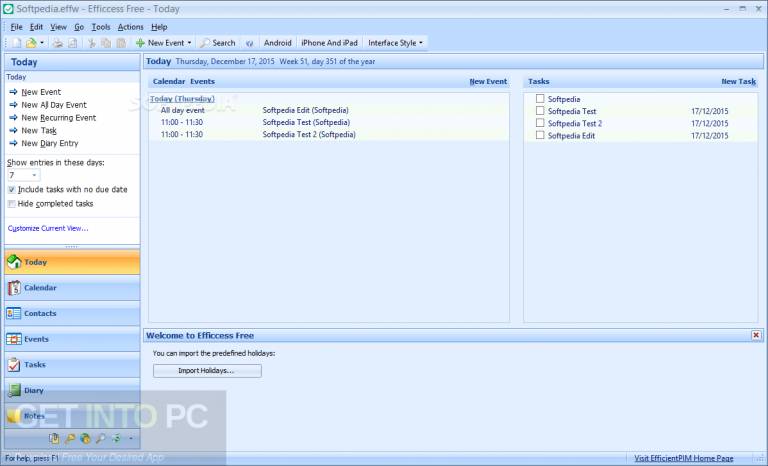The image size is (768, 466).
Task: Expand the New Event dropdown arrow
Action: [190, 43]
